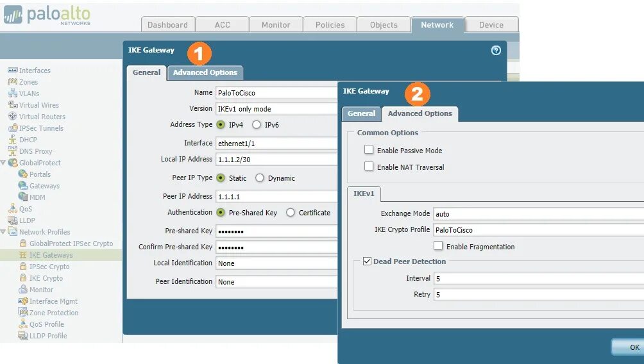Image resolution: width=644 pixels, height=364 pixels.
Task: Choose the Static Peer IP Type
Action: click(x=221, y=178)
